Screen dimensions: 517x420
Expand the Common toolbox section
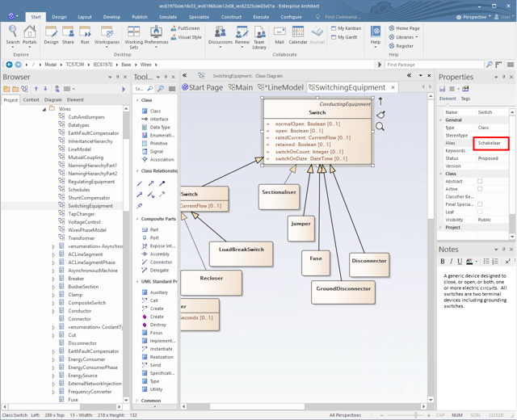tap(137, 401)
